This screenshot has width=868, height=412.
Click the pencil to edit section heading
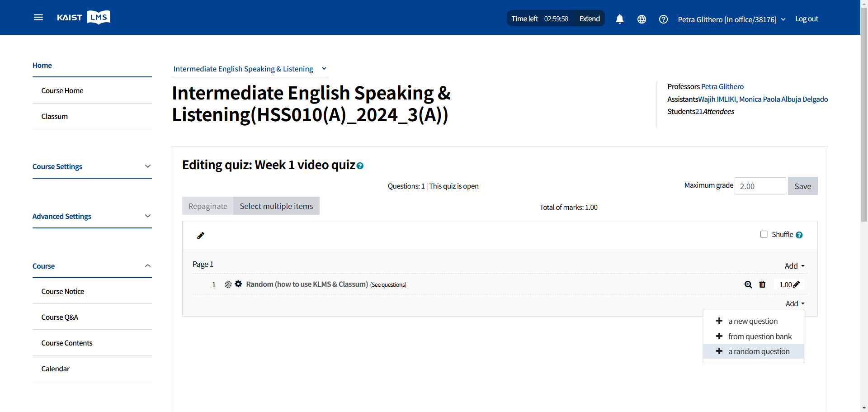201,235
